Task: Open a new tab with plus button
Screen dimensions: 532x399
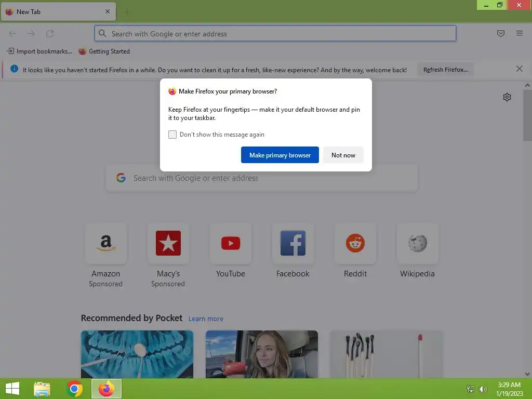Action: (x=127, y=12)
